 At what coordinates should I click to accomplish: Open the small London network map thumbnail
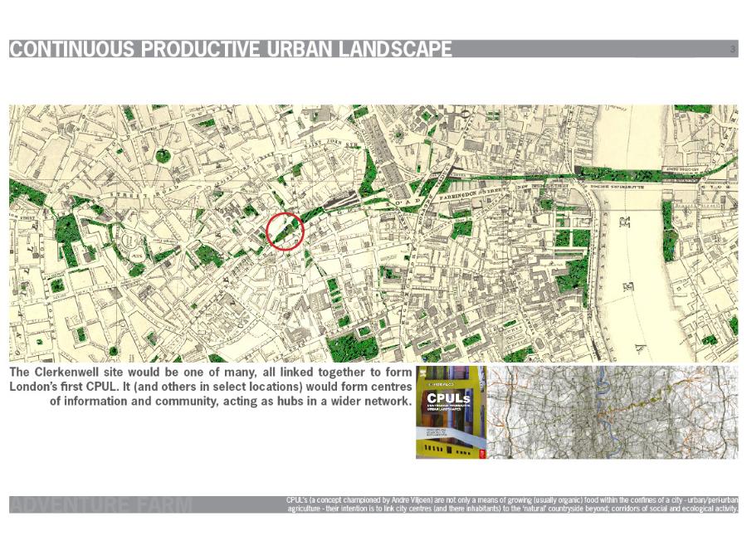612,412
